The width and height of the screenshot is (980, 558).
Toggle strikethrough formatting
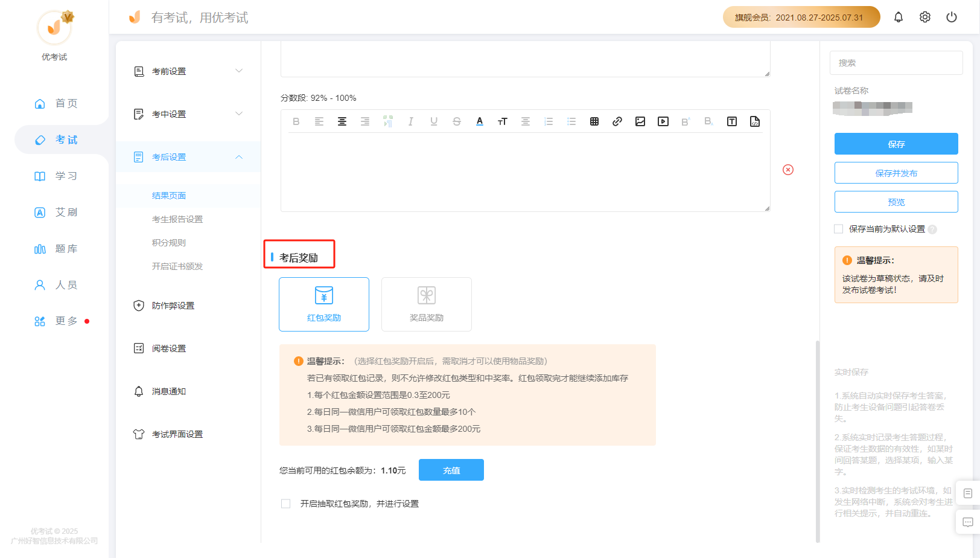coord(457,121)
